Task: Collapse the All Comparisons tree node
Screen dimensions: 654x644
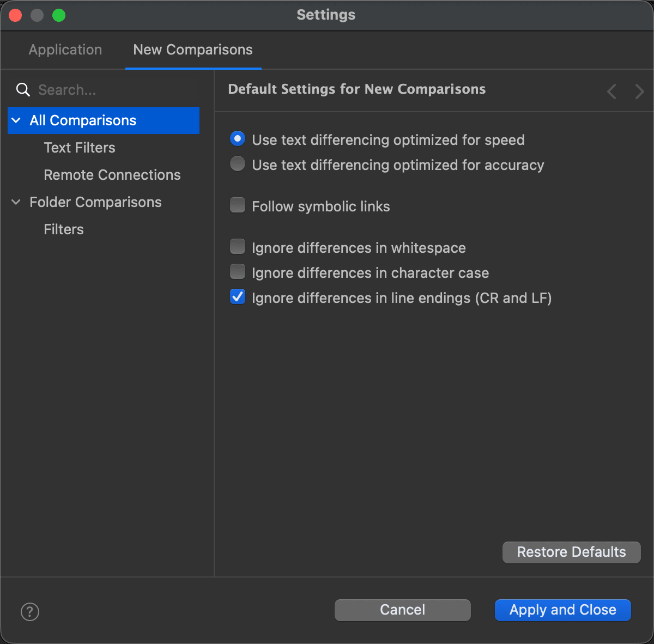Action: click(16, 120)
